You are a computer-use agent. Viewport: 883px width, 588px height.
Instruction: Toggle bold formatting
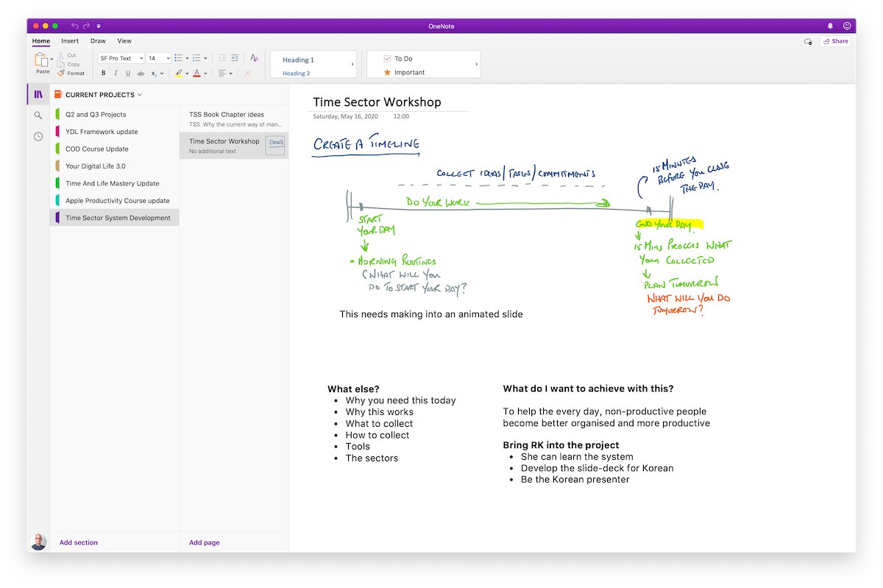[103, 73]
